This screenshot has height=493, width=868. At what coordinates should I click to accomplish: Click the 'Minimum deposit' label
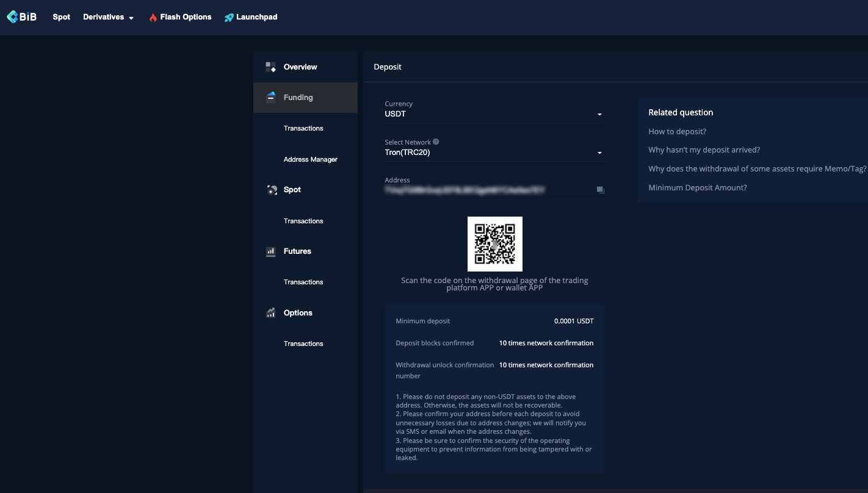tap(423, 321)
